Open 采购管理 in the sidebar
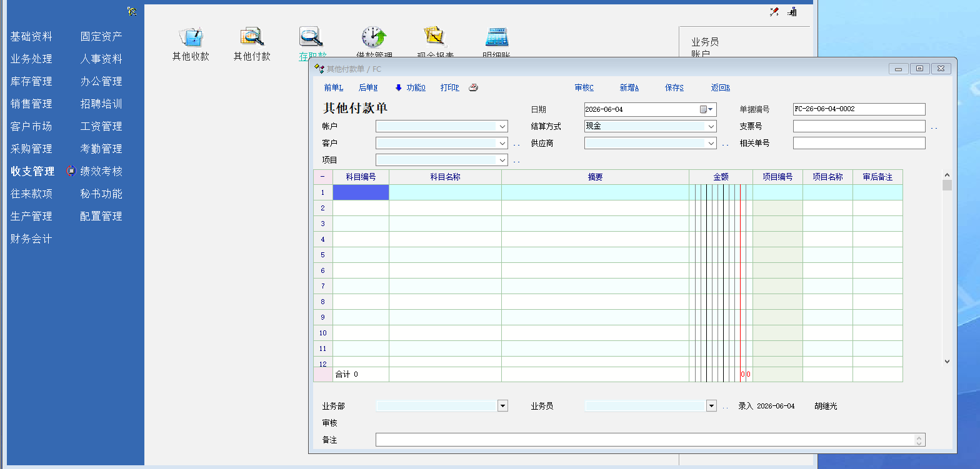980x469 pixels. pos(31,149)
